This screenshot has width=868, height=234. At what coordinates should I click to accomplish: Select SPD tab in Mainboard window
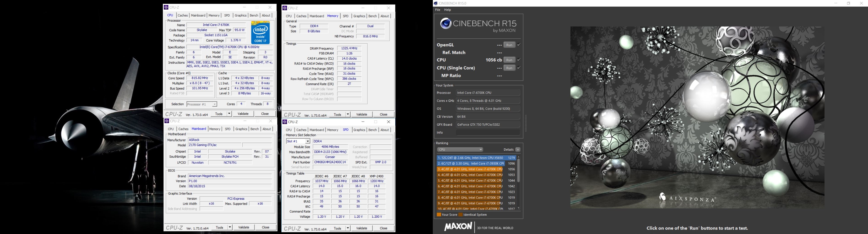228,129
